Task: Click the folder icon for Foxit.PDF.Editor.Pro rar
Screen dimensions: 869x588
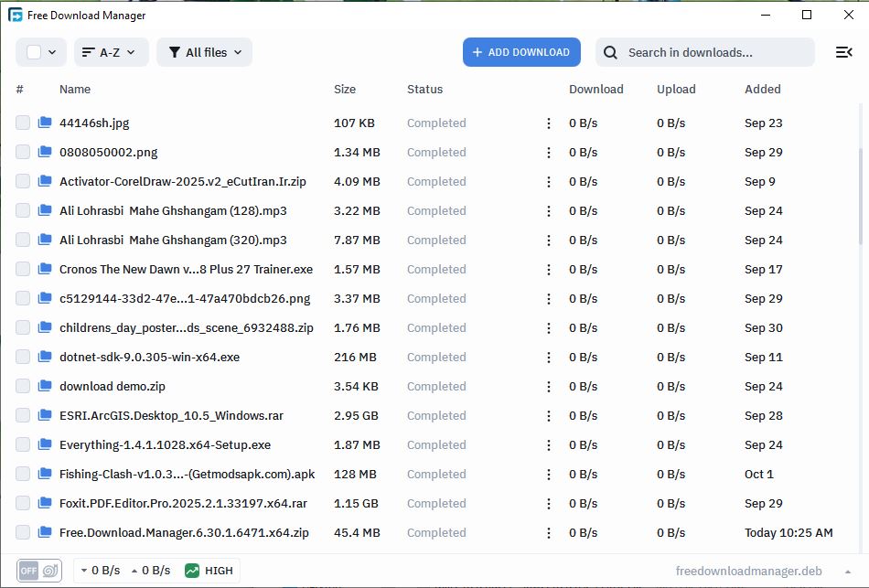Action: [45, 503]
